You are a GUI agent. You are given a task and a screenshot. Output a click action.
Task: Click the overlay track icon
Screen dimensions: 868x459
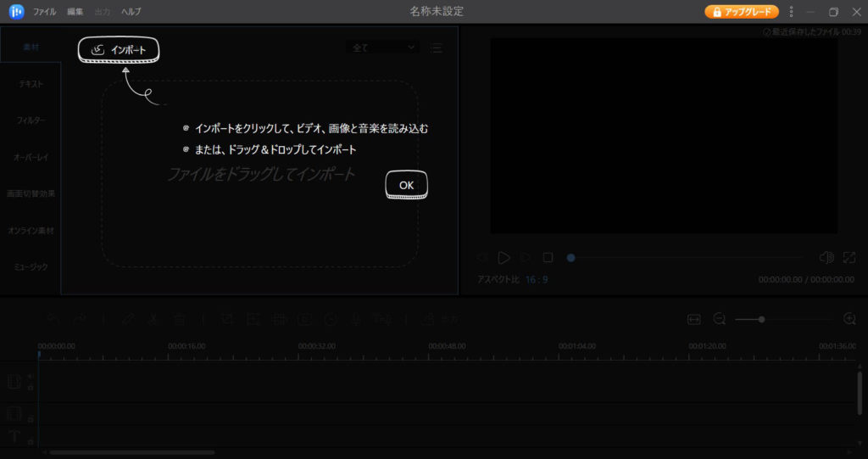coord(14,413)
